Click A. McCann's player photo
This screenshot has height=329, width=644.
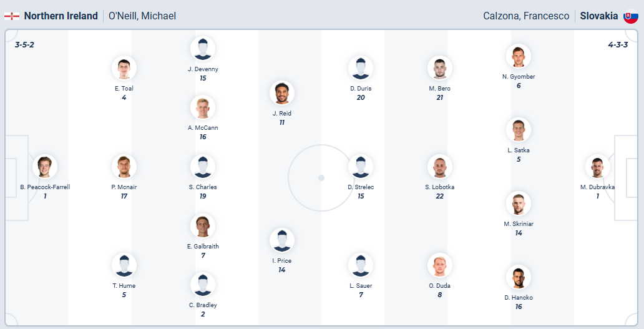tap(203, 107)
